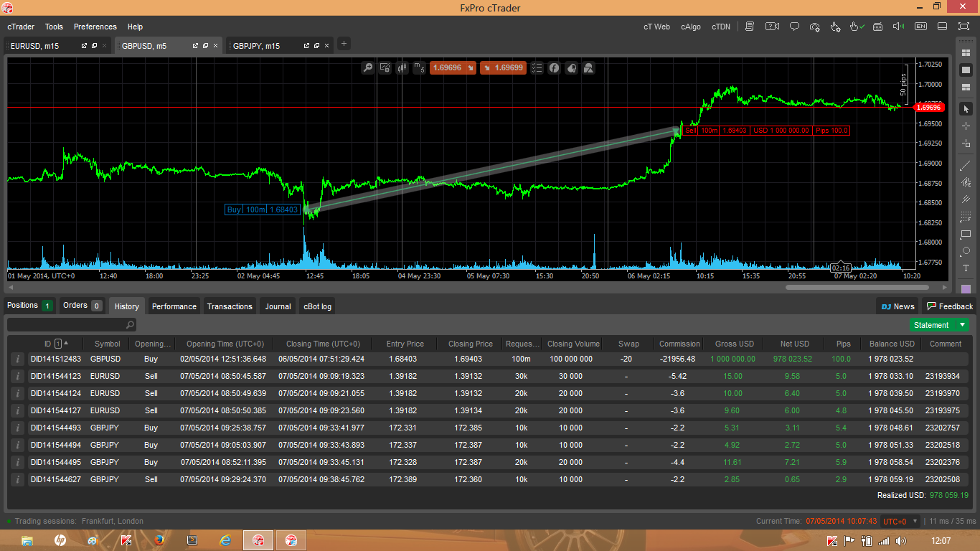Switch to the Performance tab
Screen dimensions: 980x551
pos(174,306)
